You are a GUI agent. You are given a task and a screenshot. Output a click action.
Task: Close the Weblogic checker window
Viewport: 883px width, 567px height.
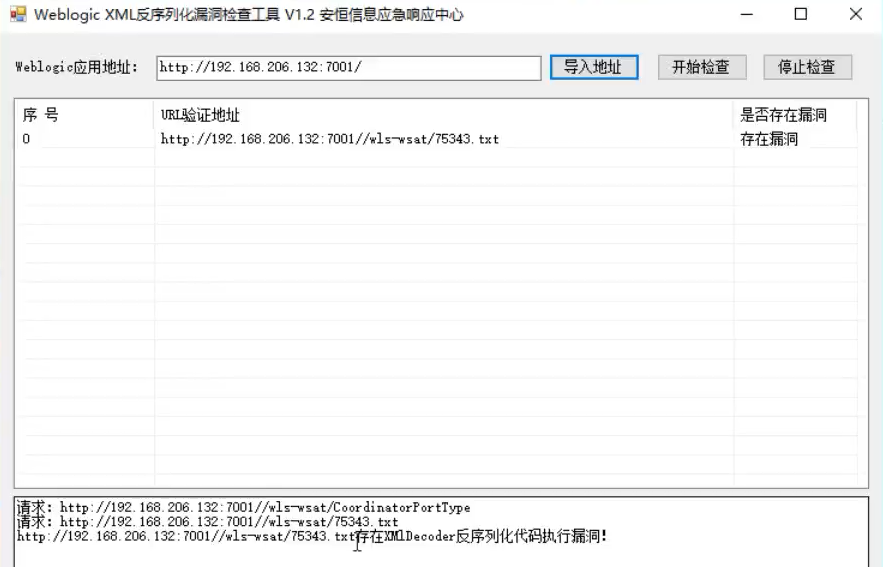point(855,15)
